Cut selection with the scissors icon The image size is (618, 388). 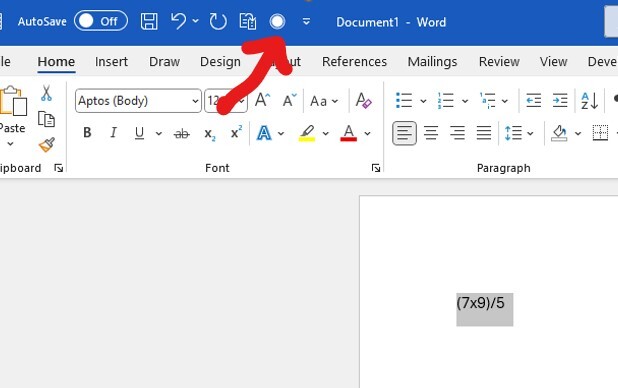click(x=46, y=93)
